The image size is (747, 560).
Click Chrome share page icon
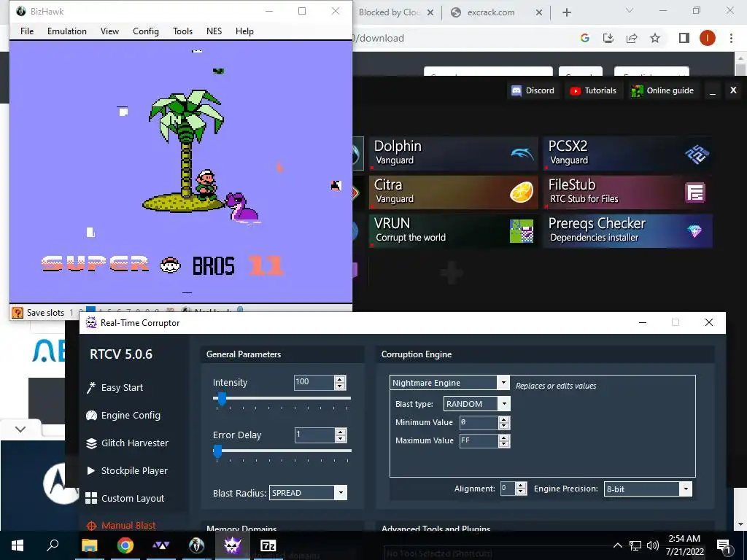click(x=632, y=38)
